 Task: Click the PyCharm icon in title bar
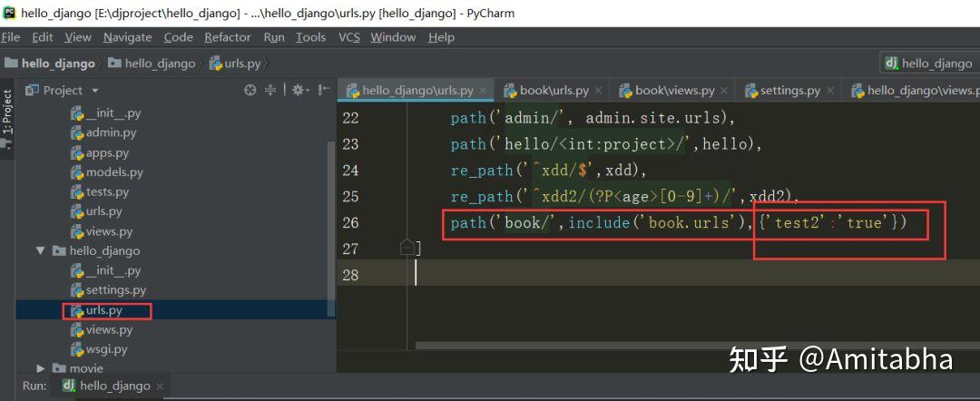click(9, 13)
